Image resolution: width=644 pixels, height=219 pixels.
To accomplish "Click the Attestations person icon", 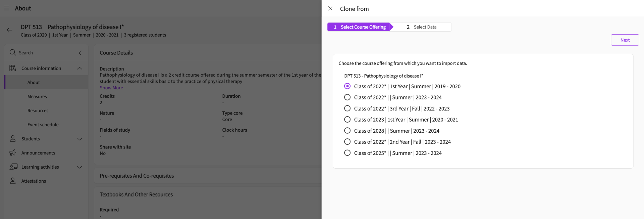I will [13, 181].
